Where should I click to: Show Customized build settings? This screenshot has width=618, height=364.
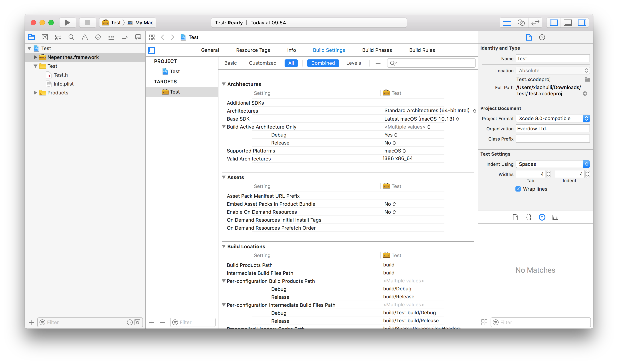[263, 63]
